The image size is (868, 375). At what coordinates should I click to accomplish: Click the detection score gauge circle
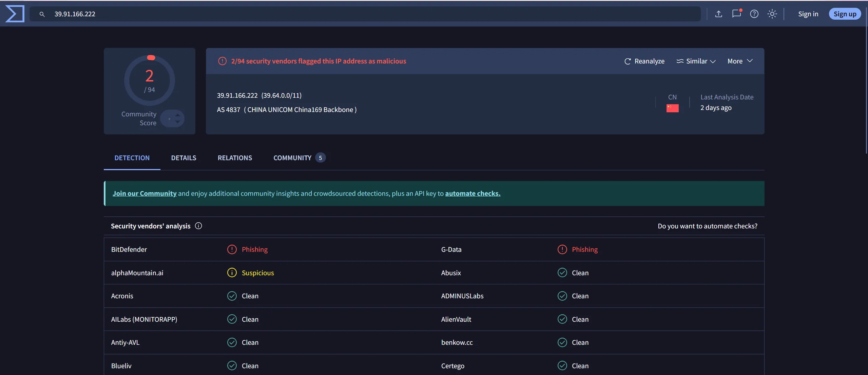pyautogui.click(x=149, y=81)
